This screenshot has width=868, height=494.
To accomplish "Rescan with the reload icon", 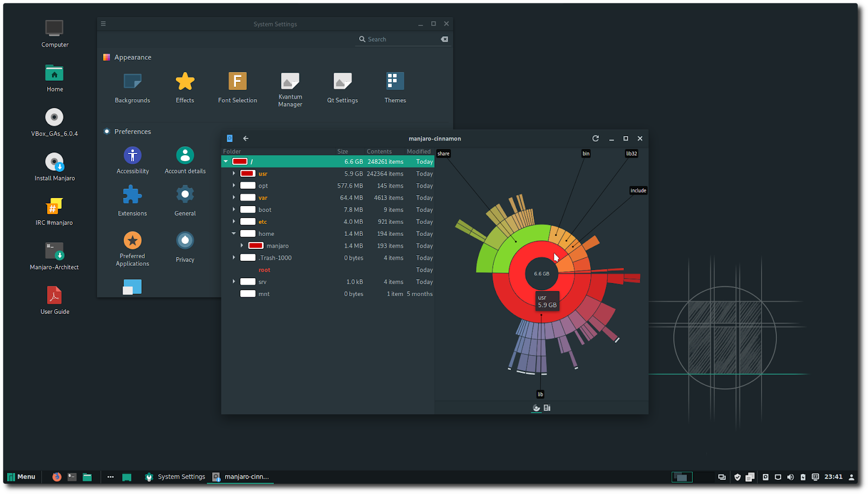I will 596,138.
